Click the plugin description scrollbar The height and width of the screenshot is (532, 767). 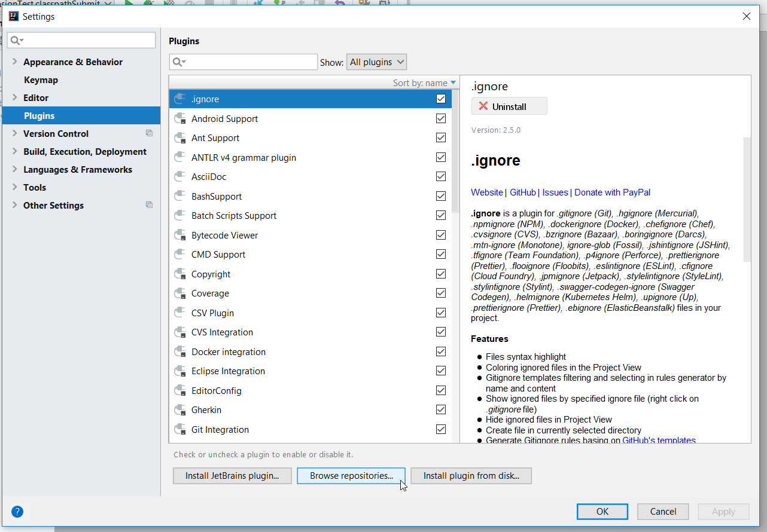747,200
